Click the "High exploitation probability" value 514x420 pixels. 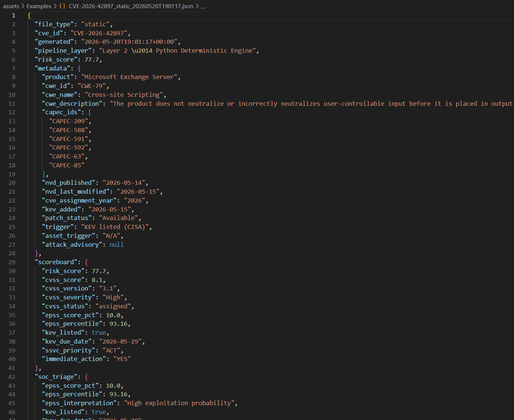(x=179, y=403)
